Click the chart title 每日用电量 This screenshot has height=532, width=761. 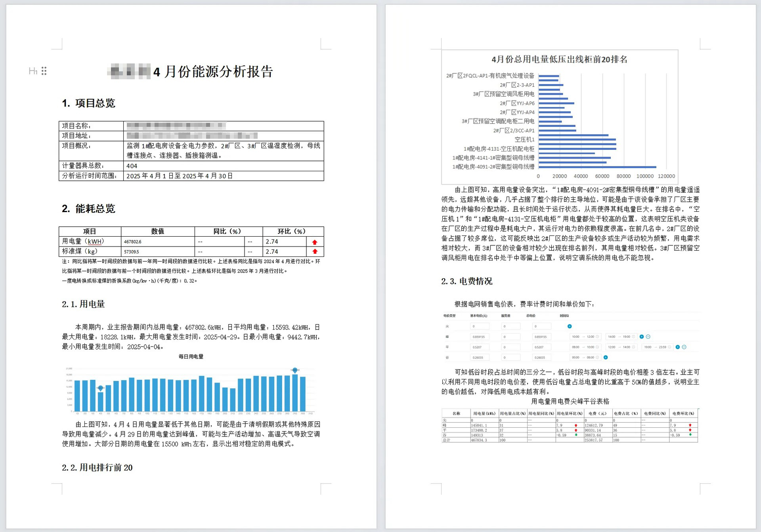point(191,356)
